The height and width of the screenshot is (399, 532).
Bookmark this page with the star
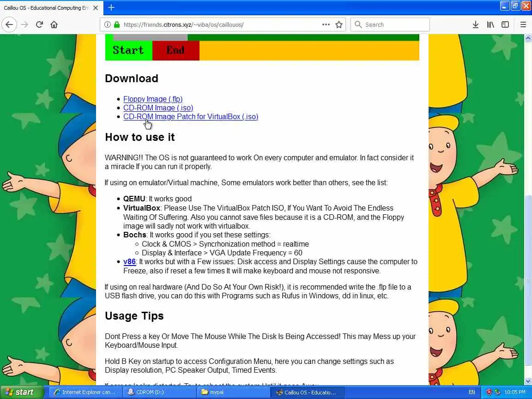[x=339, y=24]
